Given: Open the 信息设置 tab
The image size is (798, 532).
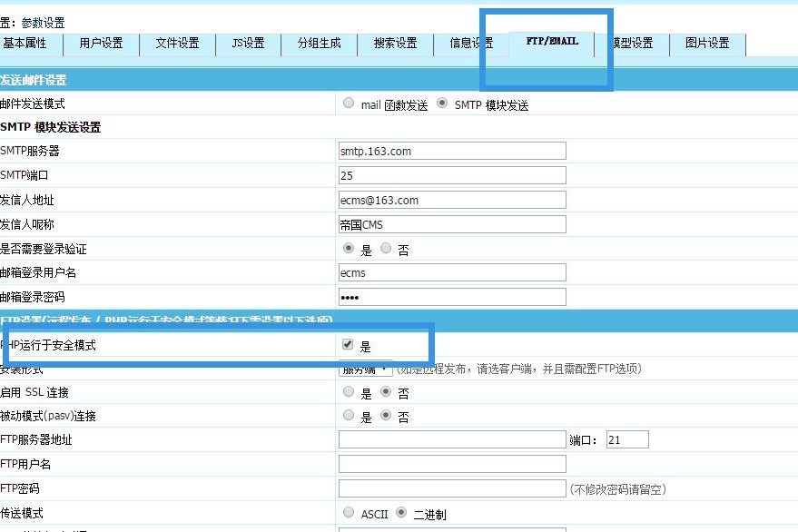Looking at the screenshot, I should (470, 43).
